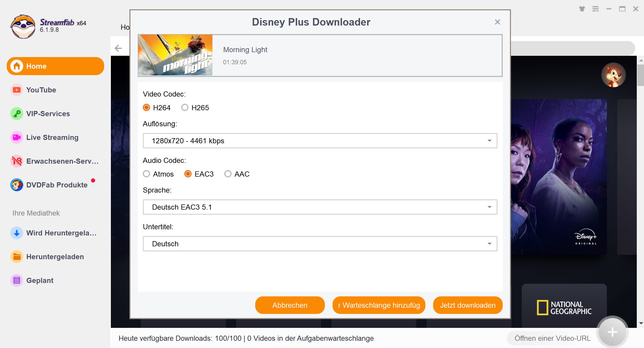Open the hamburger menu at top right
Viewport: 644px width, 348px height.
point(596,9)
